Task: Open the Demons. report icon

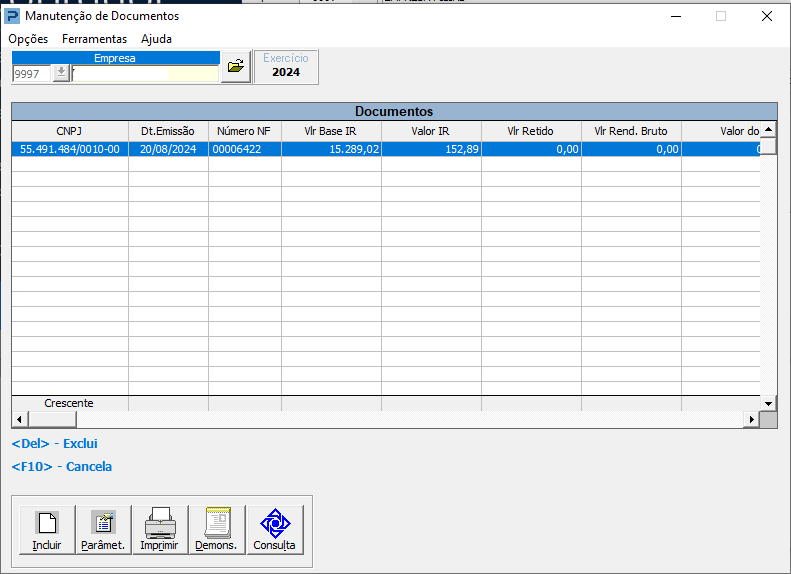Action: (x=217, y=530)
